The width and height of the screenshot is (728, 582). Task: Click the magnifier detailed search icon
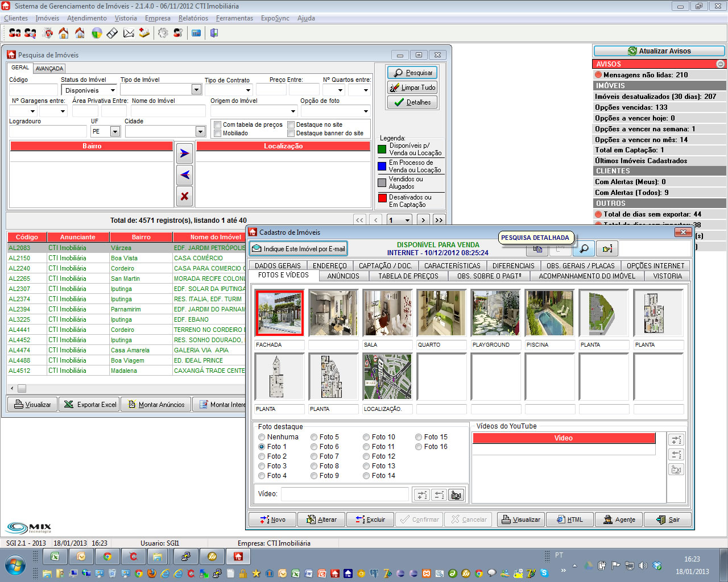584,248
